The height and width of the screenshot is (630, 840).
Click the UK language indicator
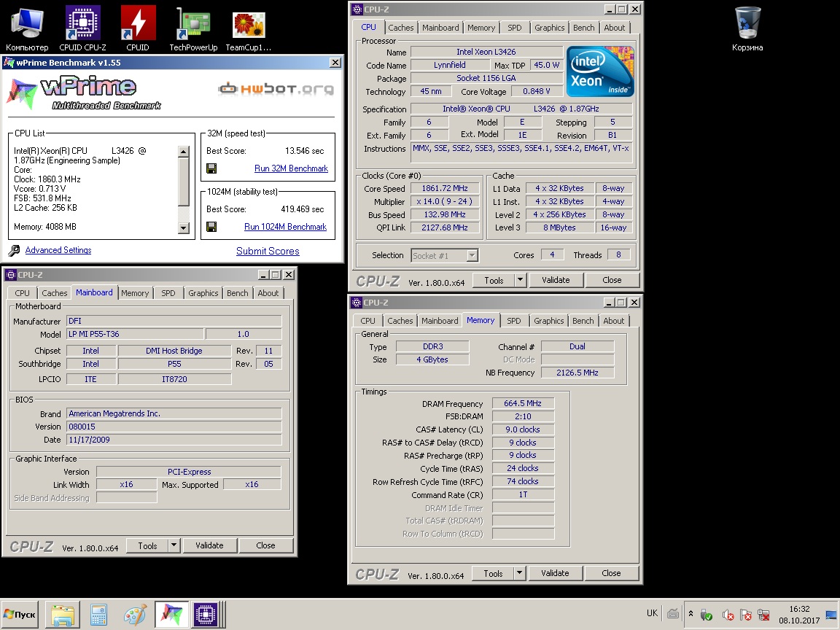tap(652, 613)
